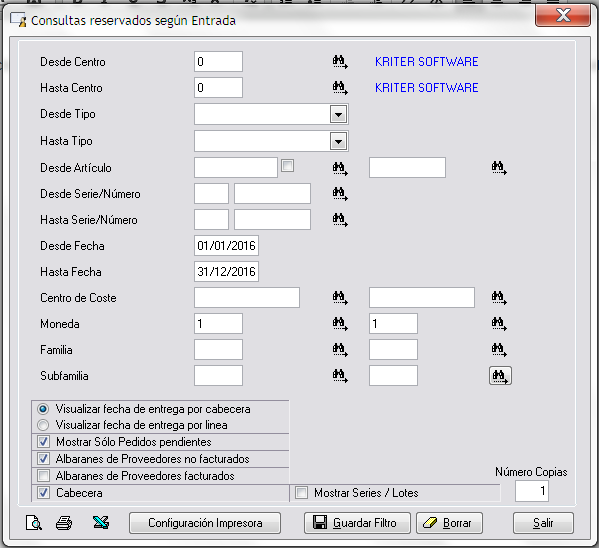Click the Borrar button
This screenshot has height=548, width=599.
450,523
